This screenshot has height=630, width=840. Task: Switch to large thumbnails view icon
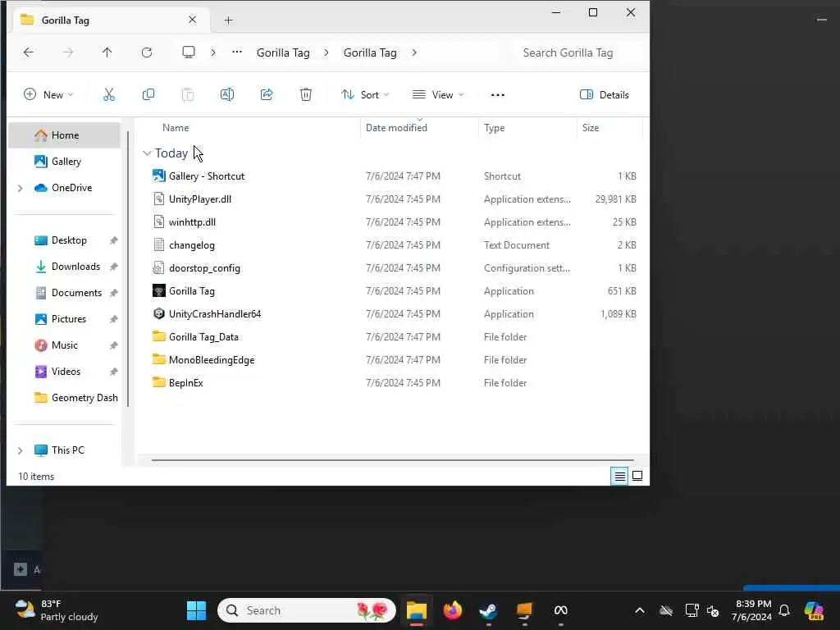637,476
